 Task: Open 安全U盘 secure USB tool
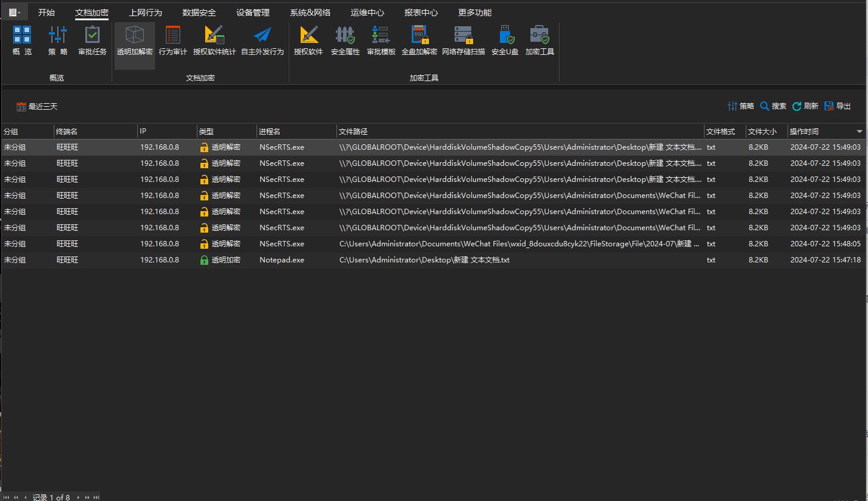[x=505, y=41]
